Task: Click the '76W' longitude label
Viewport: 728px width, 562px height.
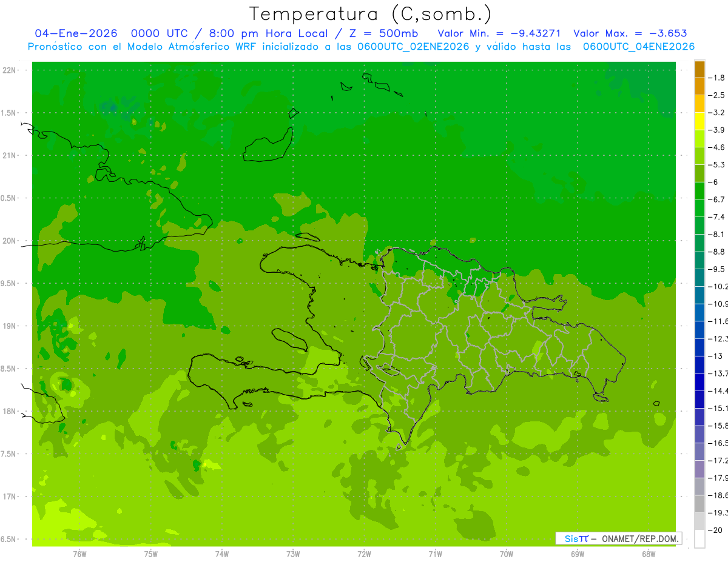Action: coord(79,554)
